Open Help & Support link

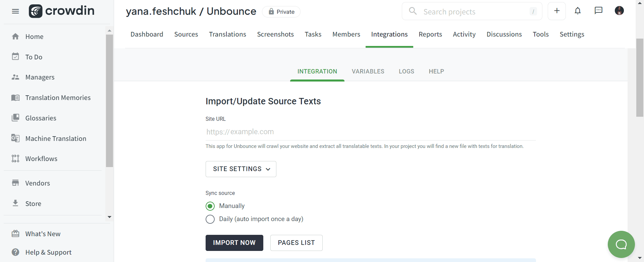coord(48,252)
